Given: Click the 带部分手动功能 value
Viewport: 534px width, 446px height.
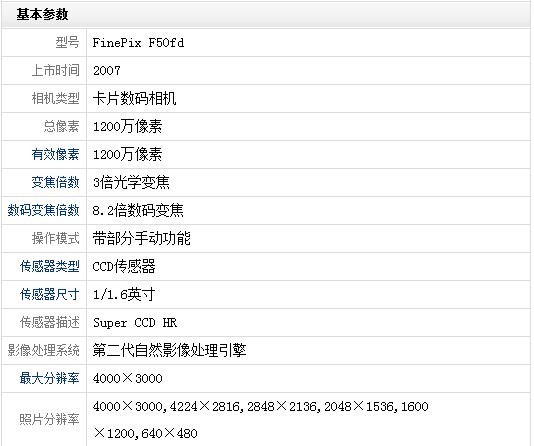Looking at the screenshot, I should (x=142, y=238).
